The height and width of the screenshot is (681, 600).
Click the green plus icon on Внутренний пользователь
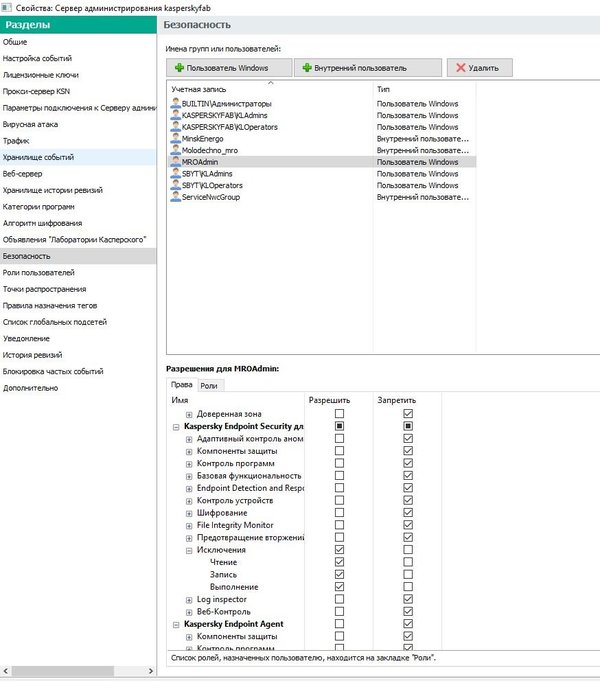click(x=307, y=67)
